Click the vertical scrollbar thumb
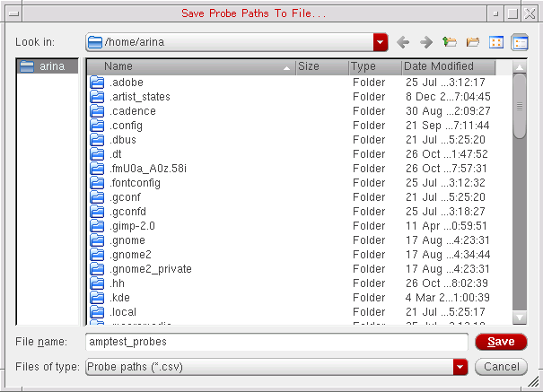 (520, 107)
